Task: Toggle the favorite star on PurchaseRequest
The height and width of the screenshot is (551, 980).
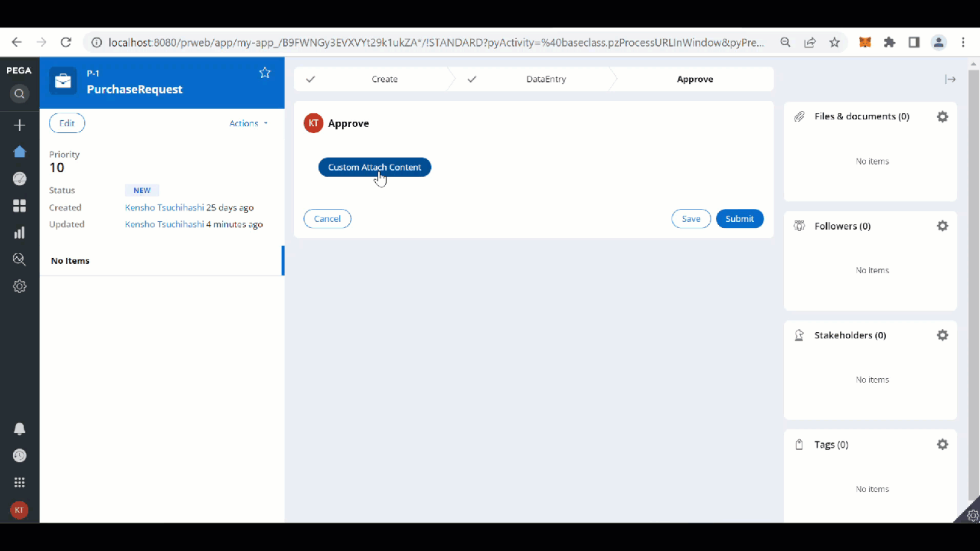Action: tap(265, 73)
